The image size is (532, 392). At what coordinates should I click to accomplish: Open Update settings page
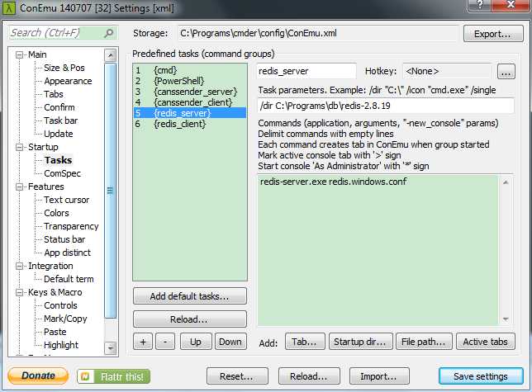(59, 134)
